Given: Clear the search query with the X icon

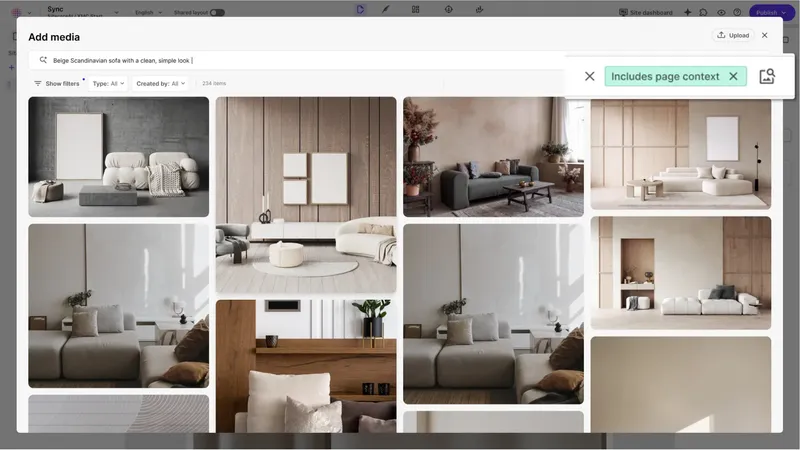Looking at the screenshot, I should [589, 77].
